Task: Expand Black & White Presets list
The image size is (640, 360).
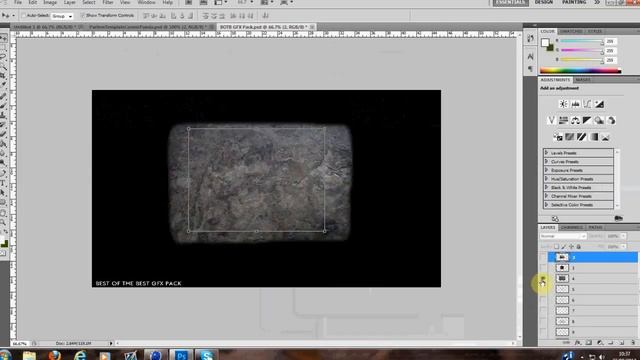Action: click(547, 187)
